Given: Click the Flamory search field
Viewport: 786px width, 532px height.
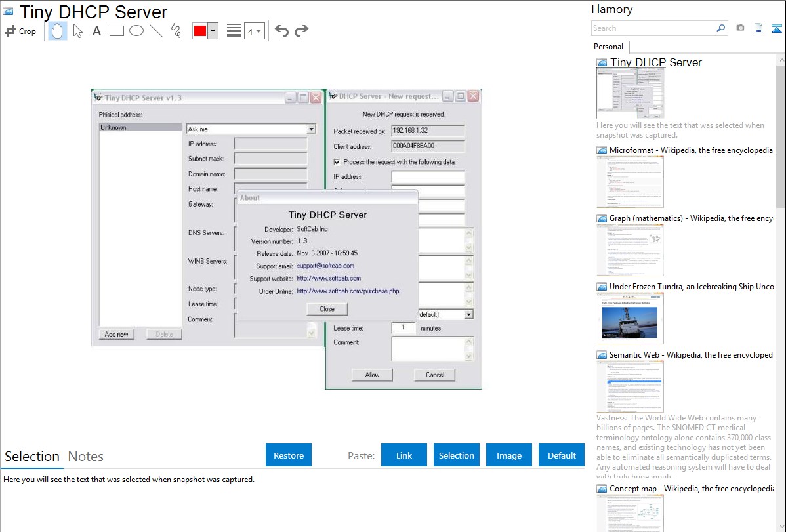Looking at the screenshot, I should click(653, 28).
